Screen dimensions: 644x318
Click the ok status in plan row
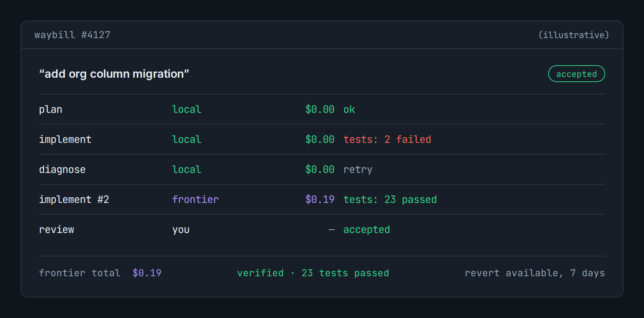click(349, 110)
